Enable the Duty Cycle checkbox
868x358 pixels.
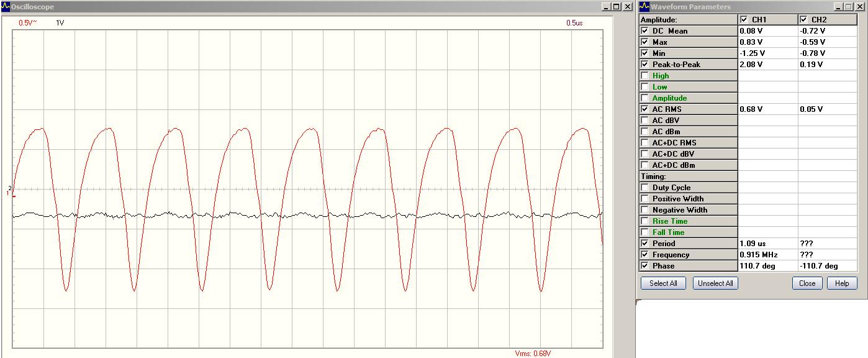tap(644, 187)
